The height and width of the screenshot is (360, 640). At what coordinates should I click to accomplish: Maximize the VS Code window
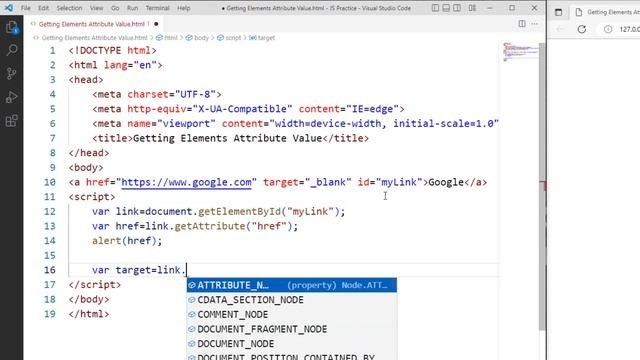point(512,8)
